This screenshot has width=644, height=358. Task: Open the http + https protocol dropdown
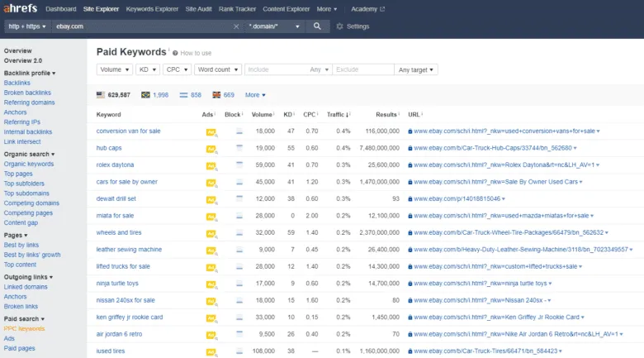(x=27, y=26)
